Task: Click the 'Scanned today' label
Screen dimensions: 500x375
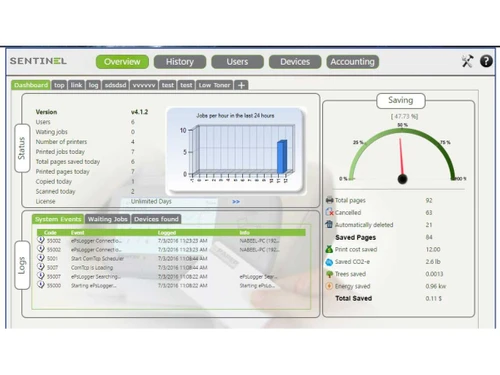Action: click(x=56, y=191)
